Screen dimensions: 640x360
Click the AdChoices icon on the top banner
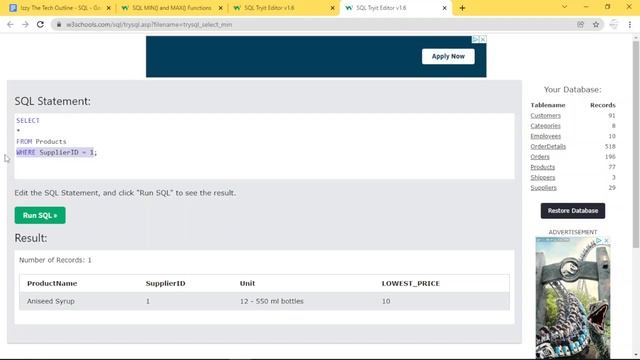(x=476, y=39)
